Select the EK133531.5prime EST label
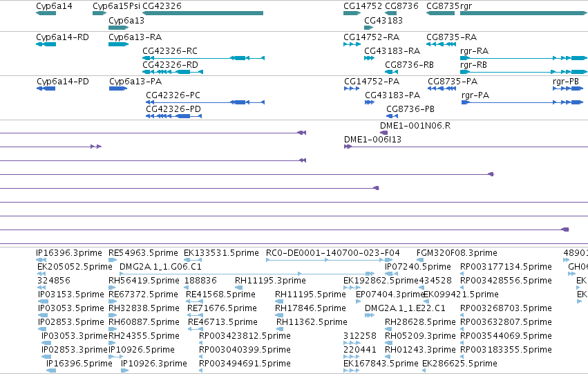Image resolution: width=588 pixels, height=374 pixels. pyautogui.click(x=221, y=252)
